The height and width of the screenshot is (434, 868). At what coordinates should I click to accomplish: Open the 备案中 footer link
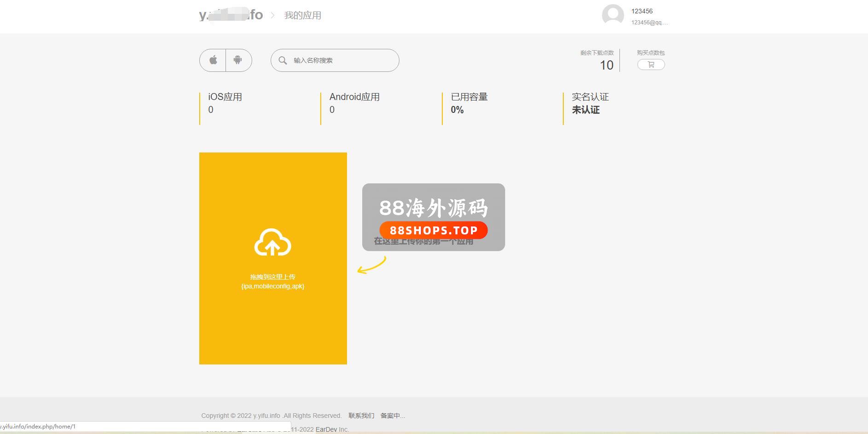[x=392, y=416]
